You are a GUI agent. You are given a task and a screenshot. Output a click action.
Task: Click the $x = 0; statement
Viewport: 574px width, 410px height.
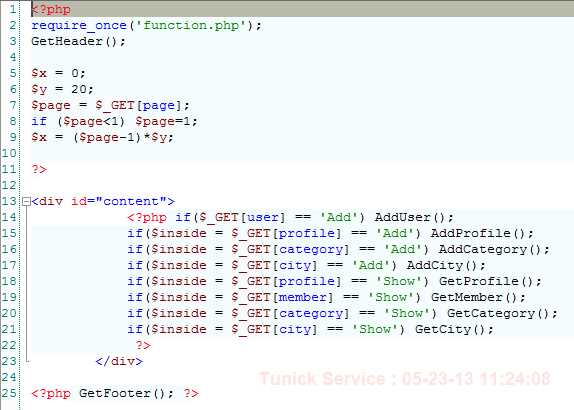pyautogui.click(x=59, y=73)
